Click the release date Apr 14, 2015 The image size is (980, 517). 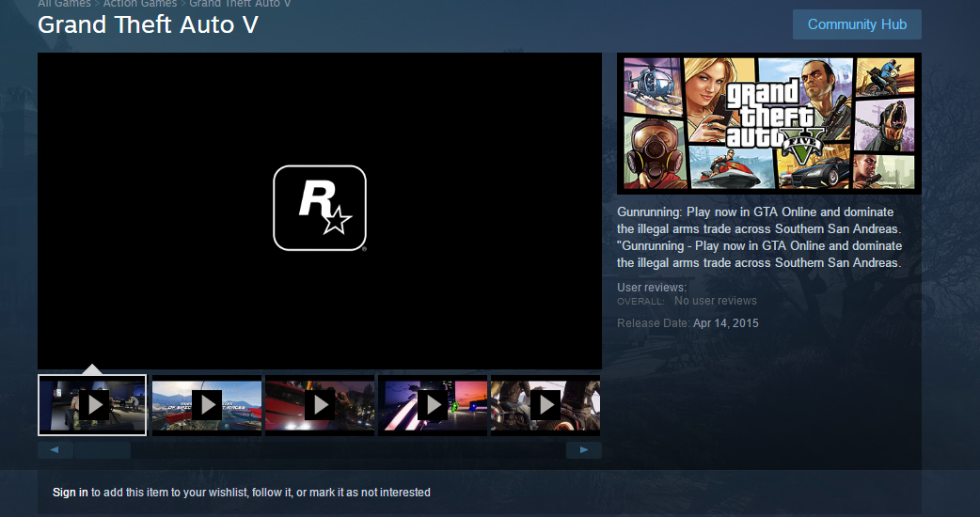[726, 323]
